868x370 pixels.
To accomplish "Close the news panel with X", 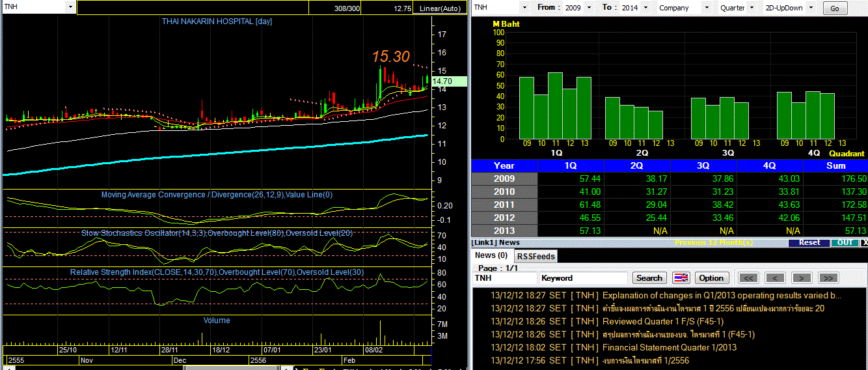I will pyautogui.click(x=864, y=242).
